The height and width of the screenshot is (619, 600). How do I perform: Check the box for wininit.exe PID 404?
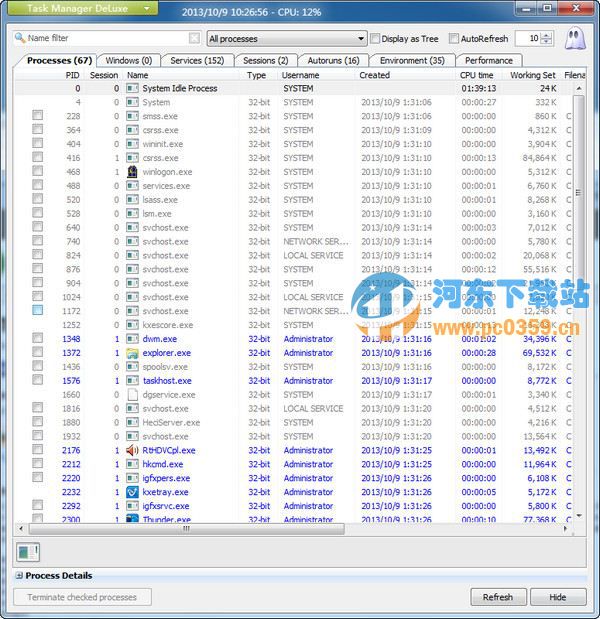[x=38, y=143]
